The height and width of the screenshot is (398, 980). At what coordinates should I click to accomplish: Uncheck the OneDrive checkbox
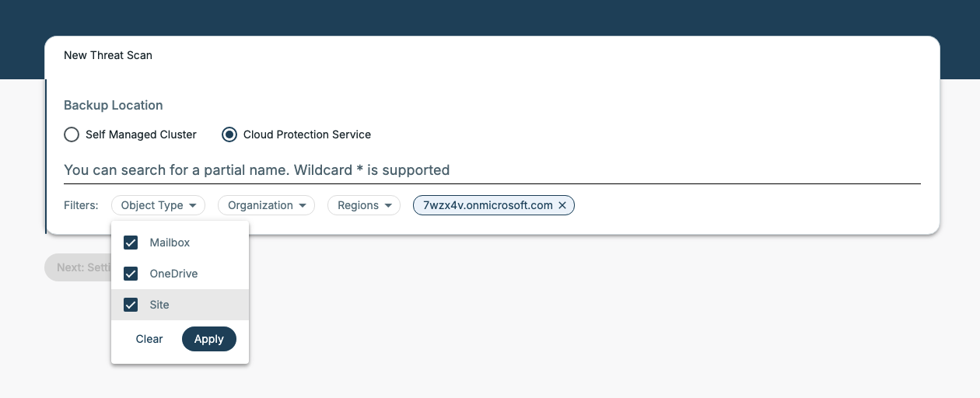pos(131,274)
